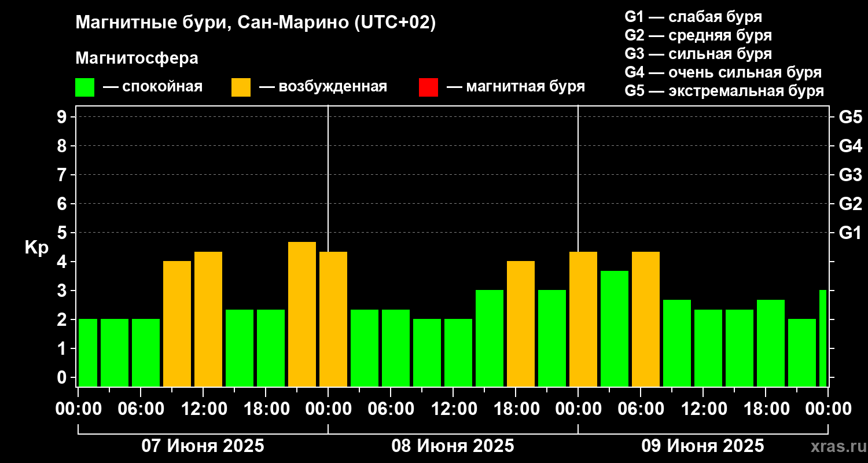
Task: Click the red 'магнитная буря' legend swatch
Action: pyautogui.click(x=428, y=87)
